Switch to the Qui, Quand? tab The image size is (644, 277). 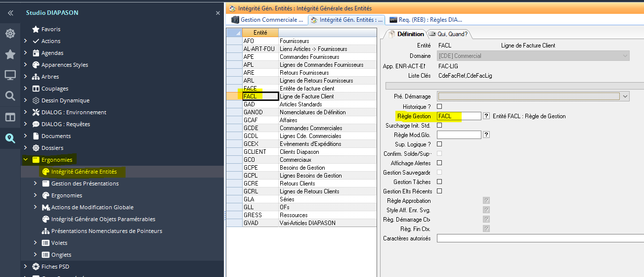pyautogui.click(x=449, y=34)
